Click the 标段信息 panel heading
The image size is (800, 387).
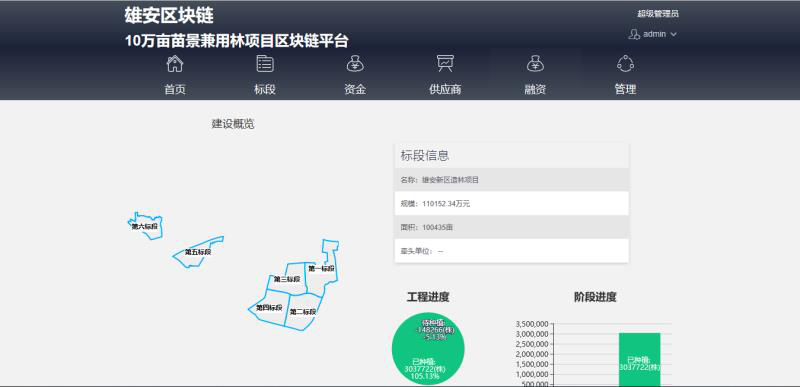point(424,156)
